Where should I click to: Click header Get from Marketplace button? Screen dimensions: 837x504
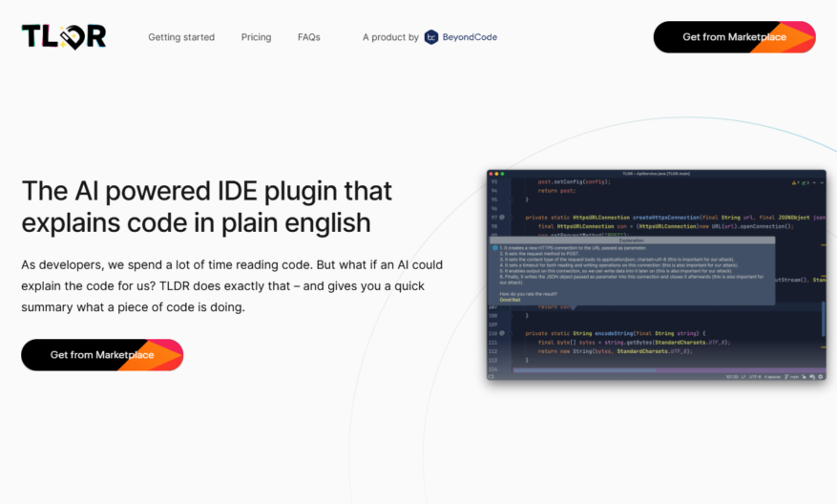735,37
